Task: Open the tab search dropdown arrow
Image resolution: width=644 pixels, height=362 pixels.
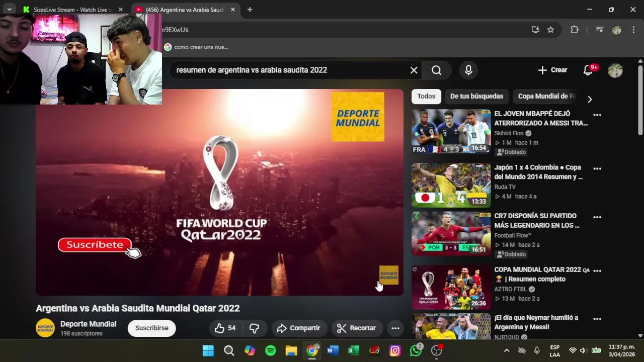Action: click(x=9, y=10)
